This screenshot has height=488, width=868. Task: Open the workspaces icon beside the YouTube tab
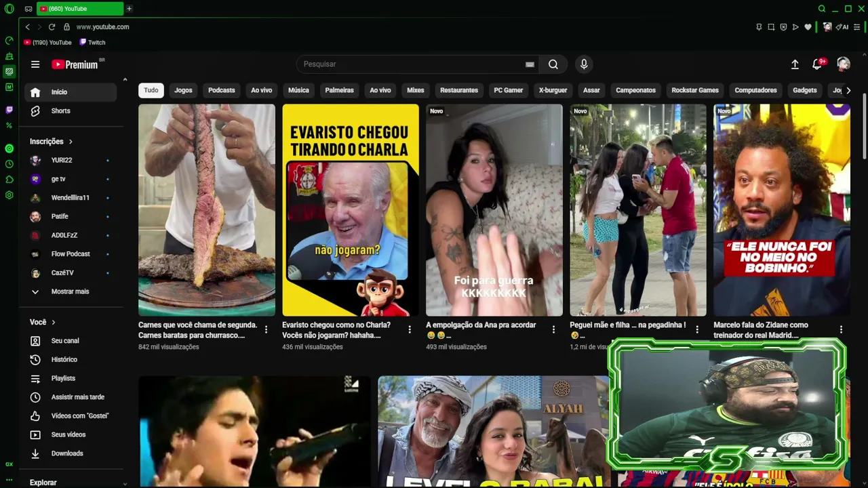coord(28,9)
